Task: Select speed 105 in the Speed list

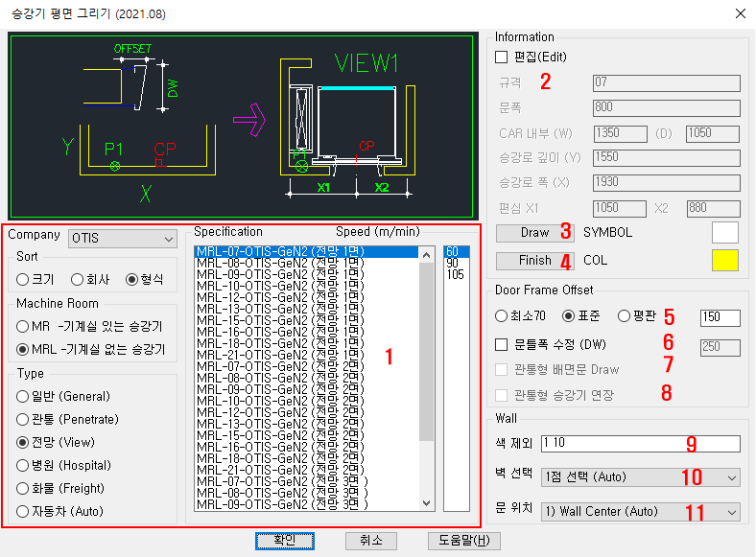Action: click(x=456, y=274)
